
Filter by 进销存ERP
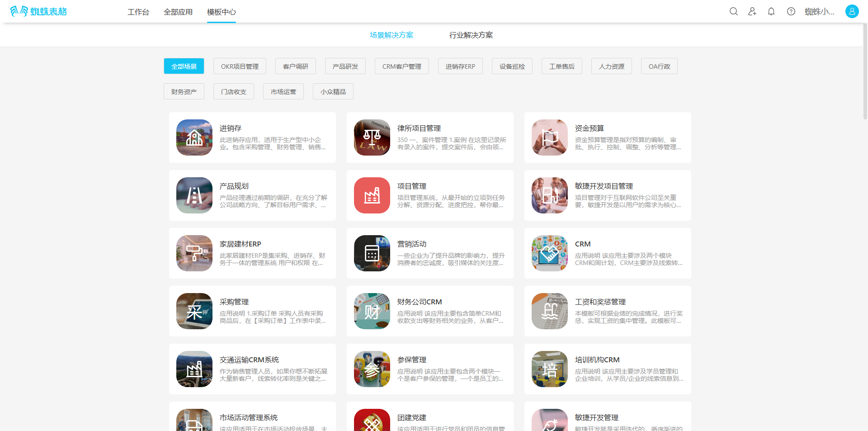[x=460, y=66]
